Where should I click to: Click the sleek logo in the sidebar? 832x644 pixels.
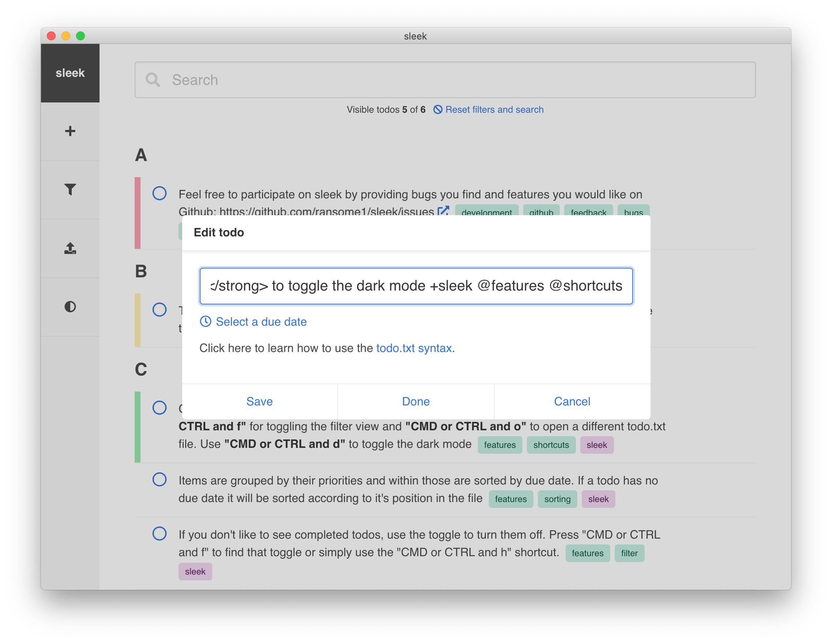pyautogui.click(x=70, y=73)
